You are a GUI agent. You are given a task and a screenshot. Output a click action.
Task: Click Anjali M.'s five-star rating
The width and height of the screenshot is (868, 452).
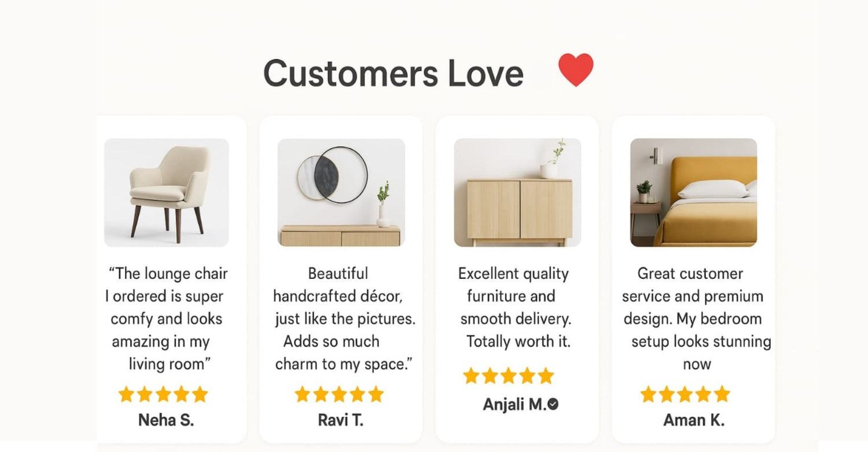(509, 376)
